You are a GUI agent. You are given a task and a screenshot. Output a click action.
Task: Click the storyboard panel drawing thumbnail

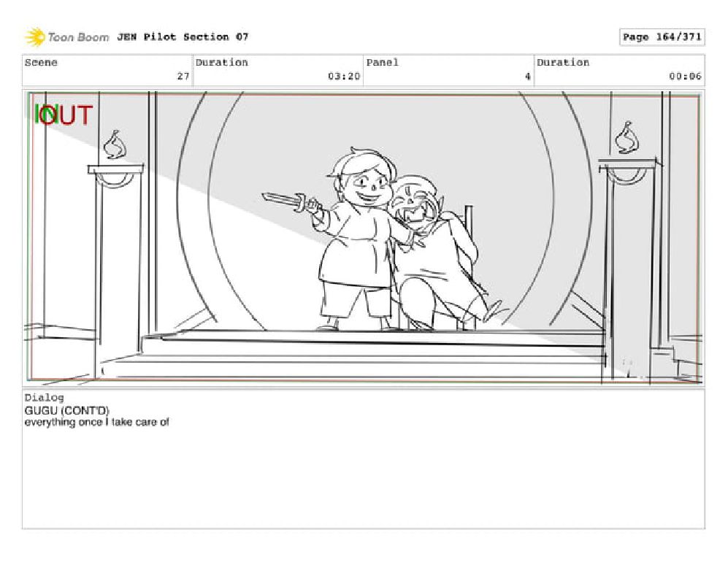click(x=364, y=238)
